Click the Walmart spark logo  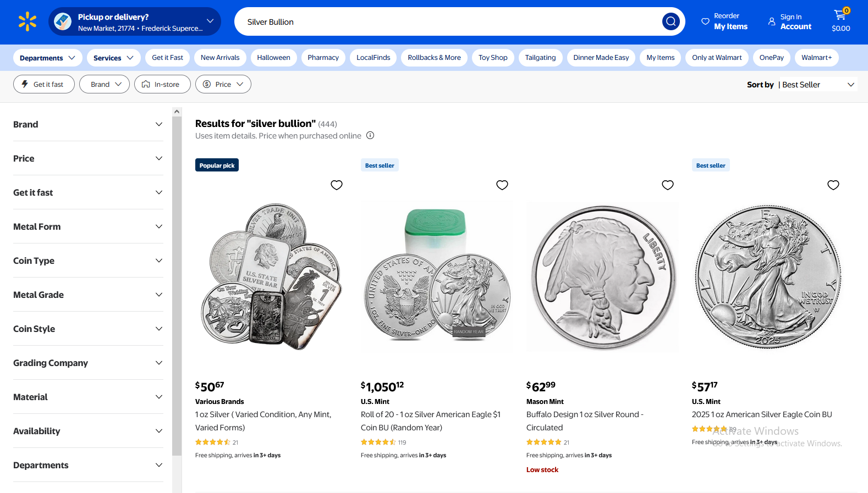[x=27, y=21]
